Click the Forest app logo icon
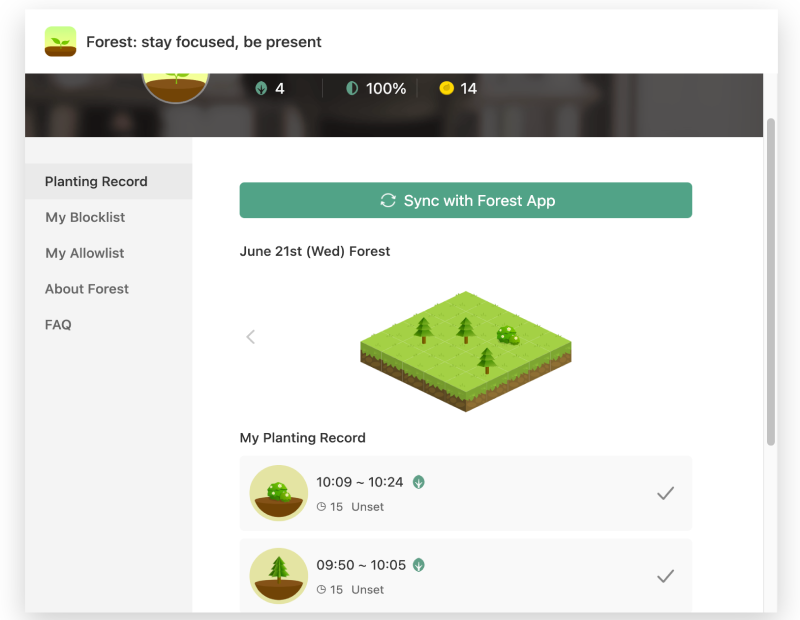This screenshot has height=620, width=800. (60, 41)
